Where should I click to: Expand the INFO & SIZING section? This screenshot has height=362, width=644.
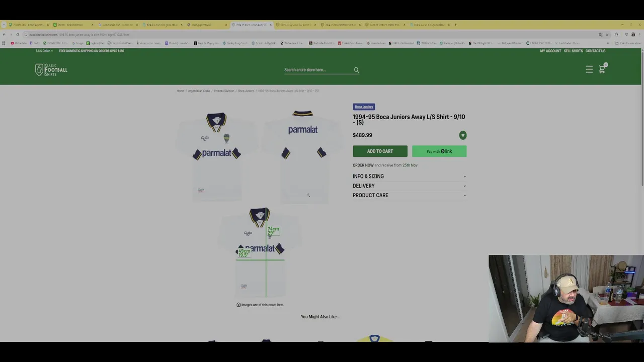coord(410,176)
